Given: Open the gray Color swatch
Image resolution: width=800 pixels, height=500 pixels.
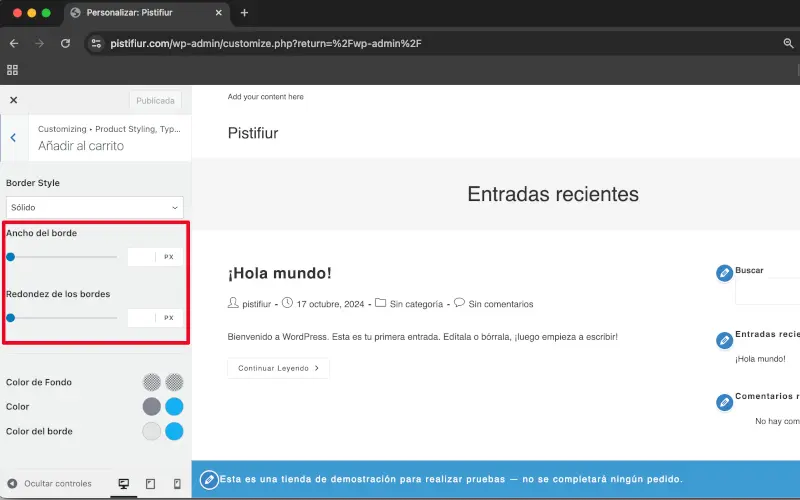Looking at the screenshot, I should pos(152,407).
